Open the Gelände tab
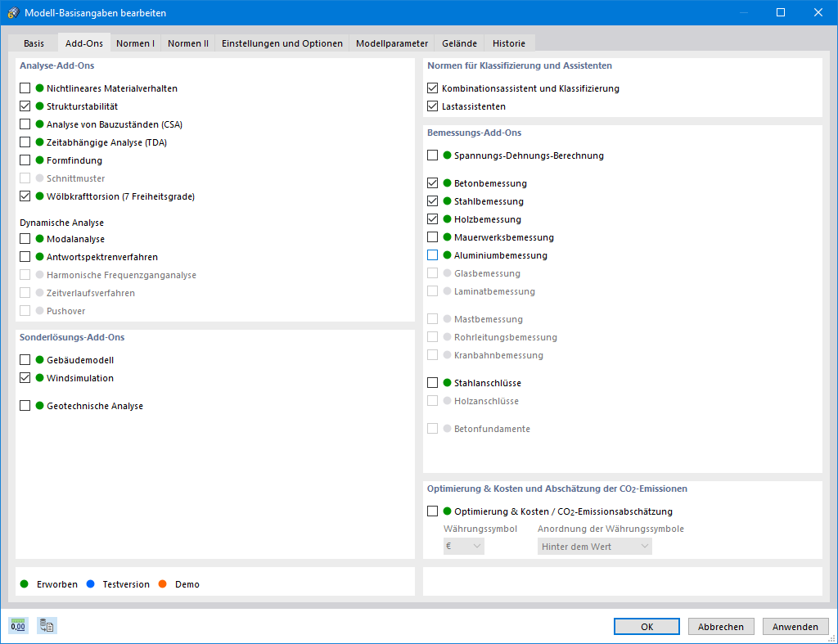The image size is (838, 644). point(459,43)
